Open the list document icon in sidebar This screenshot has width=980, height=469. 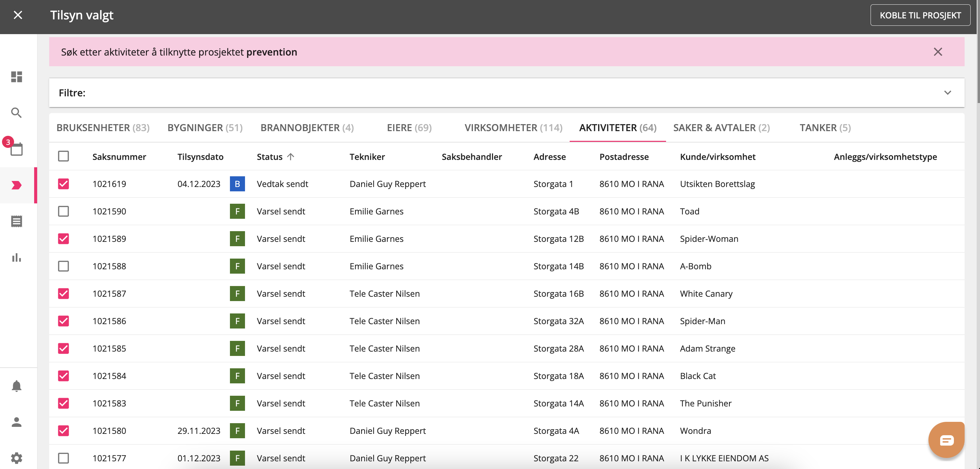16,221
